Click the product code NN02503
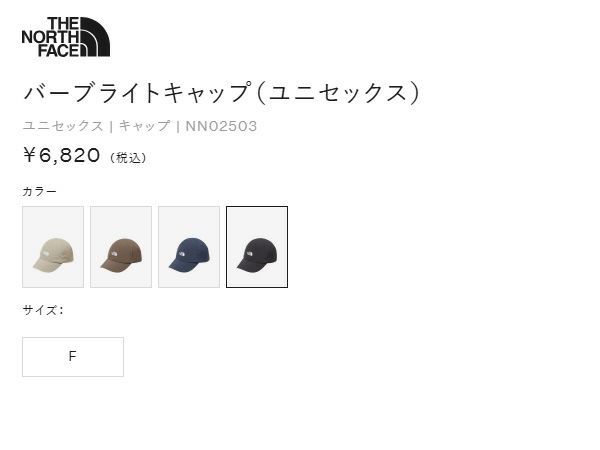 coord(221,126)
